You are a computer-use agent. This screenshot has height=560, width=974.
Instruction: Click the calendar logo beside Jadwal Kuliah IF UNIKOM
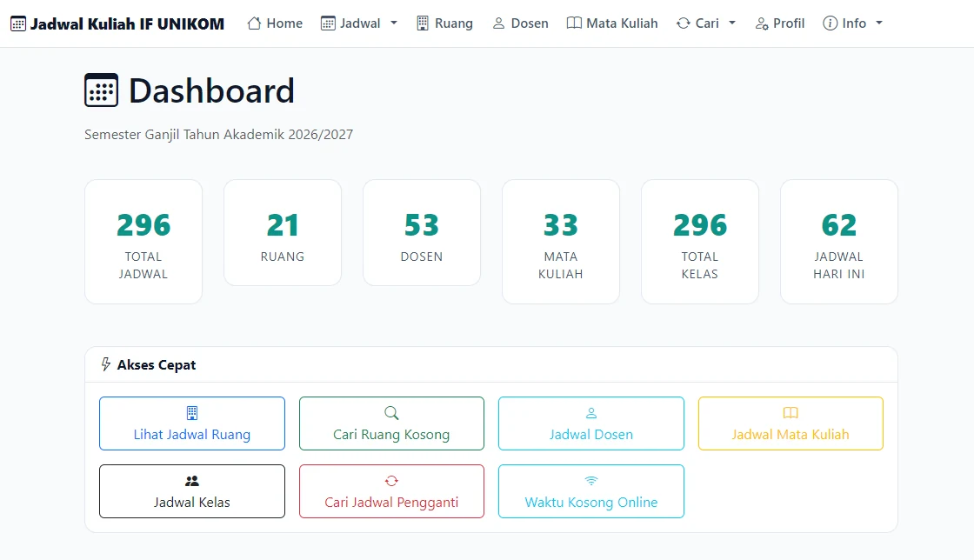pos(18,24)
